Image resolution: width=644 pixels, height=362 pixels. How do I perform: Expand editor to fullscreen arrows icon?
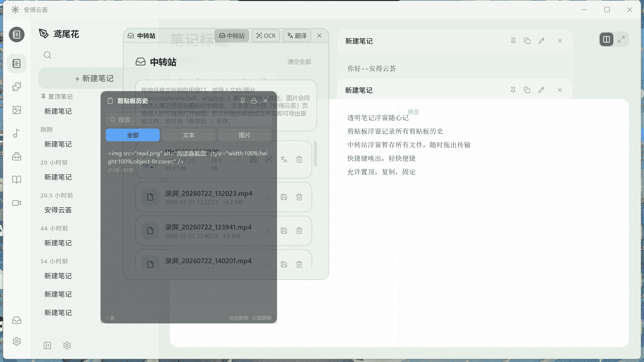[621, 40]
